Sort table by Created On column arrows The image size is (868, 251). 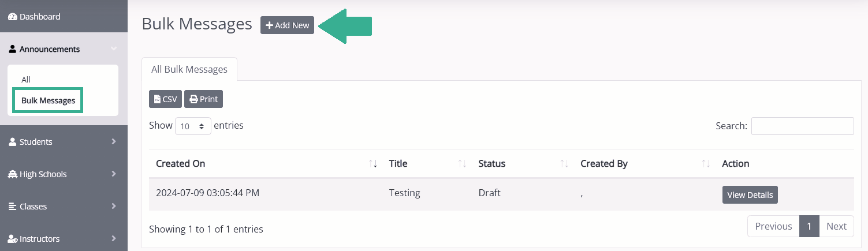[x=373, y=164]
